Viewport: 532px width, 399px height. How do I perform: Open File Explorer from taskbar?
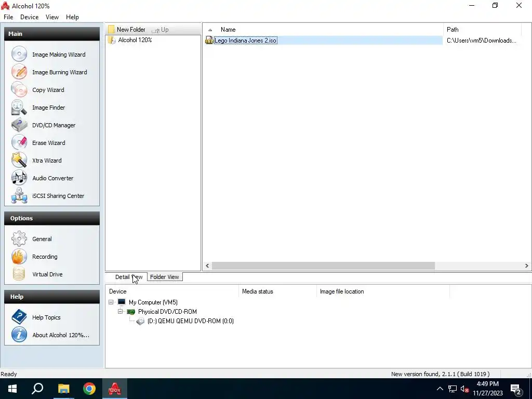pyautogui.click(x=63, y=389)
